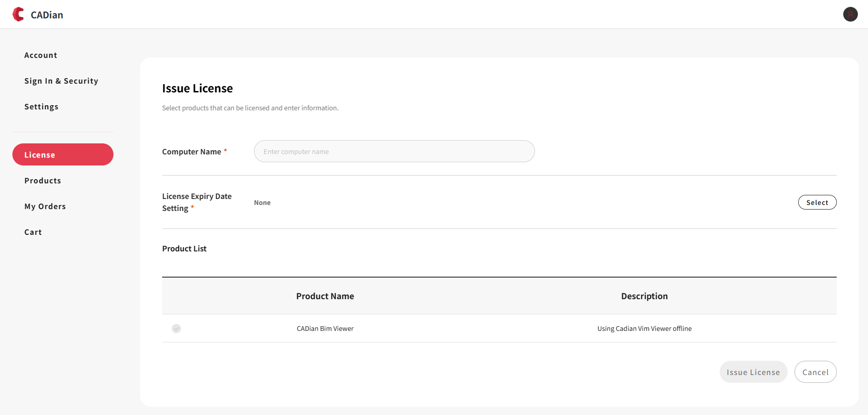Click the None expiry date label
868x415 pixels.
[262, 202]
